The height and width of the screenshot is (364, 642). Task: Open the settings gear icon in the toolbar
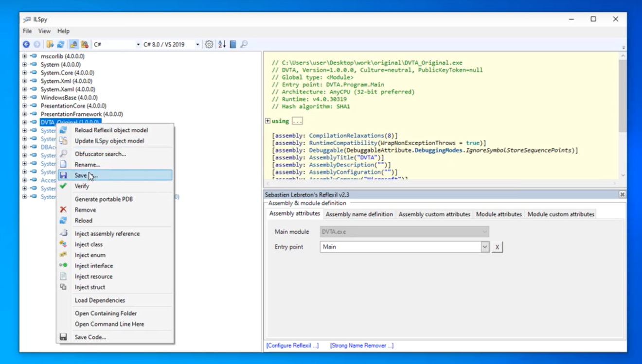(209, 44)
